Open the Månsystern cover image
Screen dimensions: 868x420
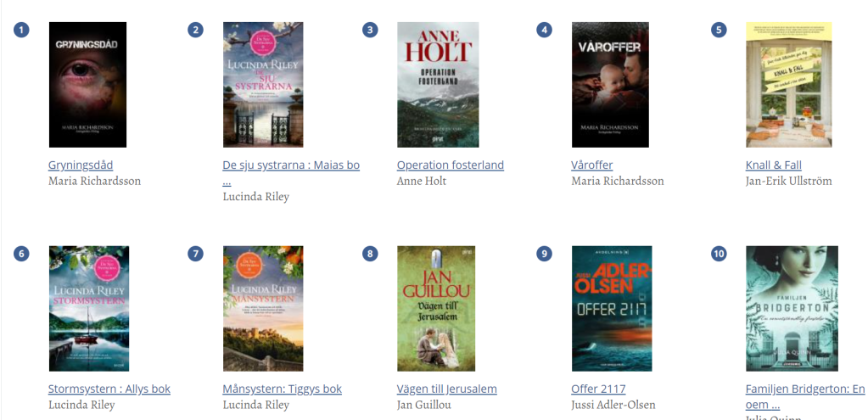[x=263, y=309]
